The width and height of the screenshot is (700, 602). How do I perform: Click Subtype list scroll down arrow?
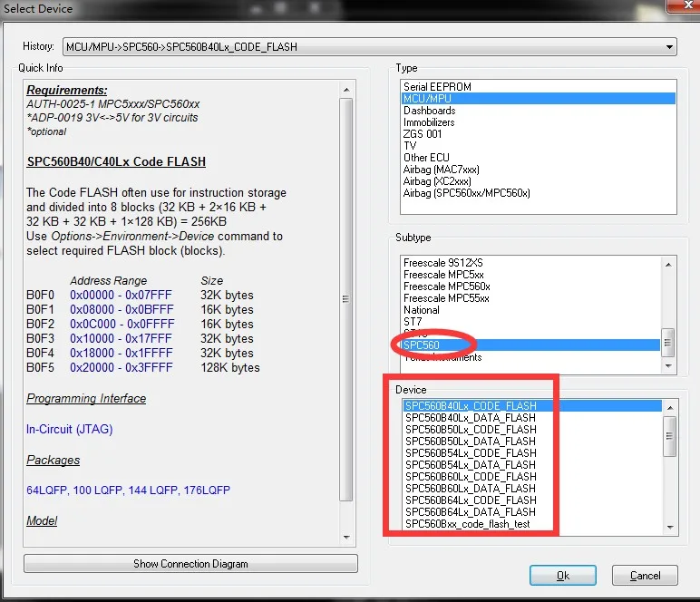668,366
